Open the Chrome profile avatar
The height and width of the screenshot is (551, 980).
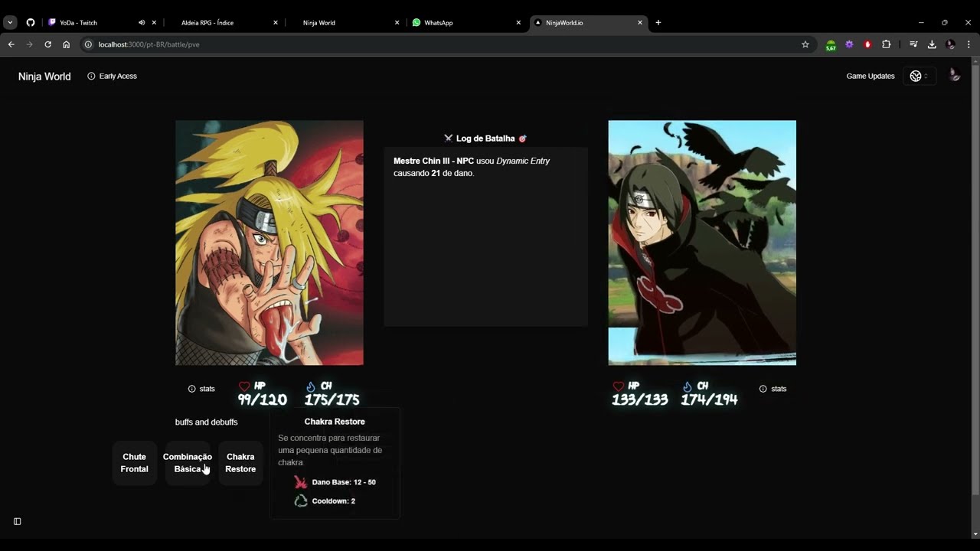click(x=951, y=44)
